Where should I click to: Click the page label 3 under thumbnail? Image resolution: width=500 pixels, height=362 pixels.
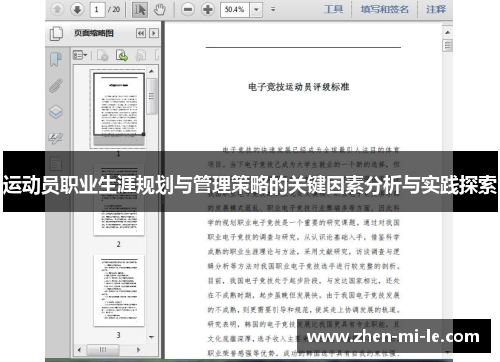pyautogui.click(x=118, y=335)
